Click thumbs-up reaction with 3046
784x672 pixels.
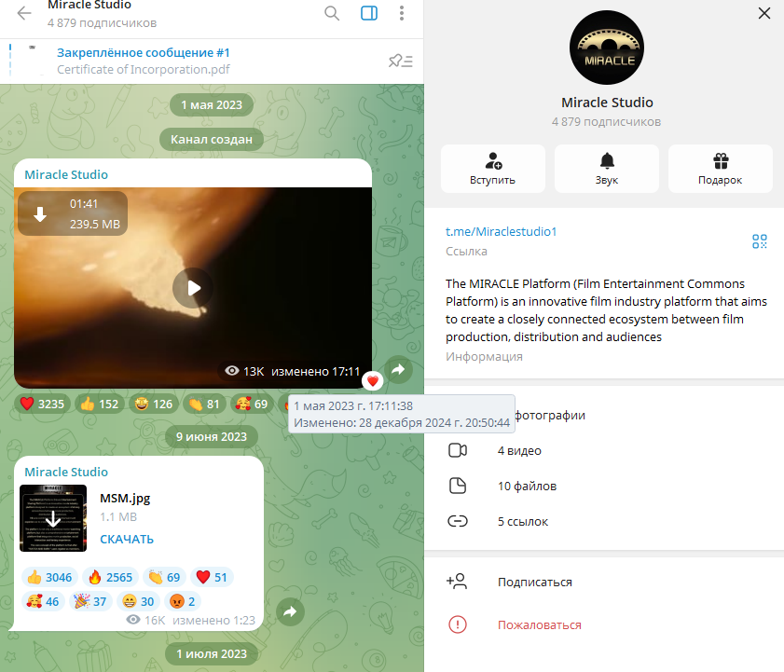coord(49,578)
